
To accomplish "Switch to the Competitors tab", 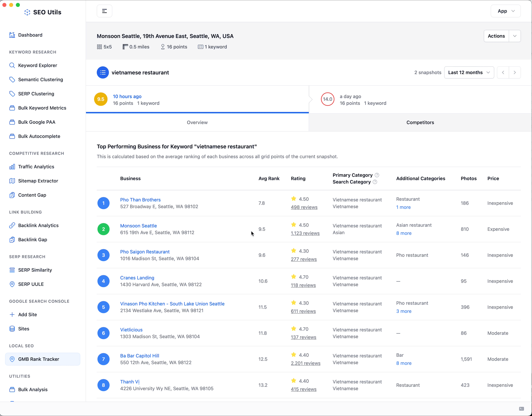I will pyautogui.click(x=420, y=122).
